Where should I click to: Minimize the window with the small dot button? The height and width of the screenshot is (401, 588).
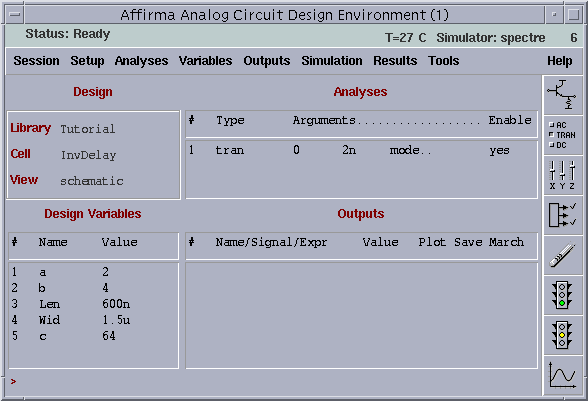point(554,15)
